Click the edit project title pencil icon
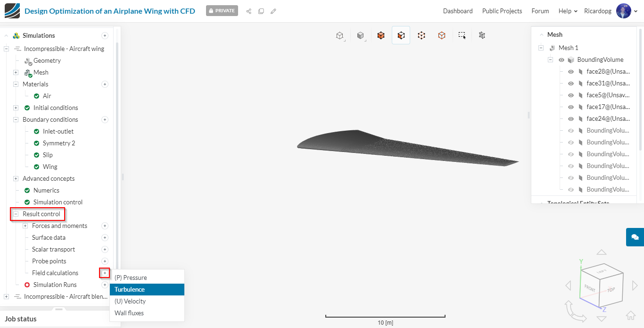 [x=273, y=11]
